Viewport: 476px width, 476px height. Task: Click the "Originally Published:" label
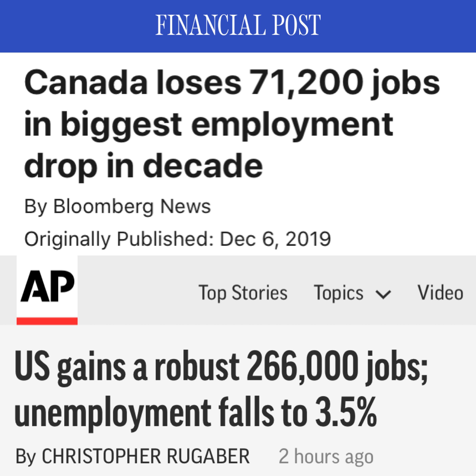pyautogui.click(x=119, y=239)
